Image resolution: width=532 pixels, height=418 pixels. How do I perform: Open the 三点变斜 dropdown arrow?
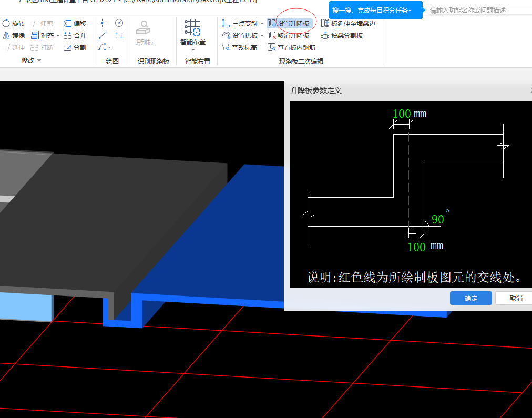pos(262,24)
